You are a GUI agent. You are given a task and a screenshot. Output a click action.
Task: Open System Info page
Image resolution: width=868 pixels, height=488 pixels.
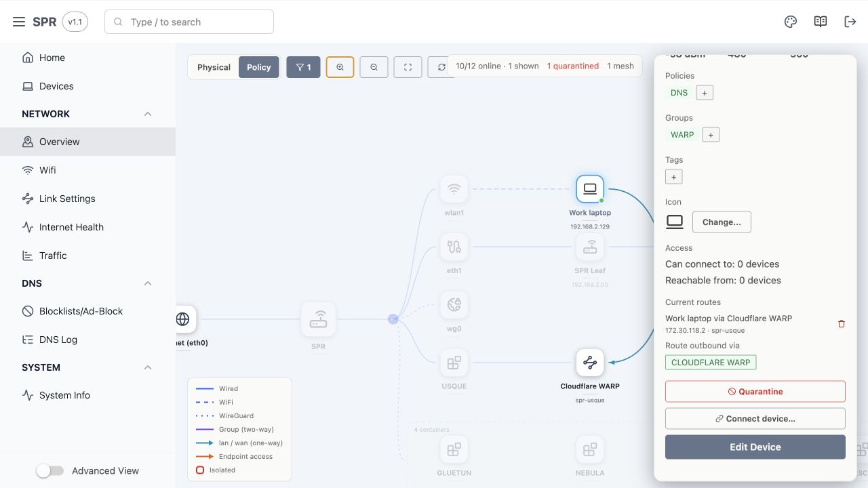[x=87, y=395]
